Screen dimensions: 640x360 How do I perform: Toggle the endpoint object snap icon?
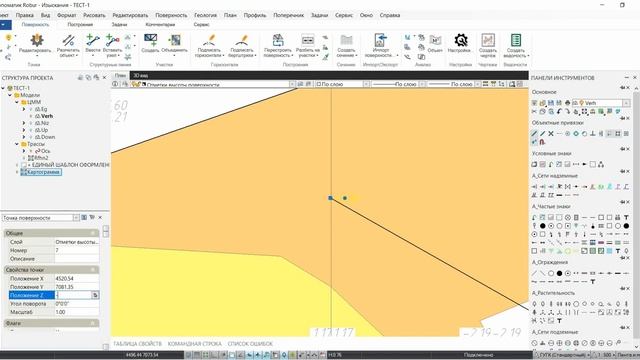tap(534, 133)
